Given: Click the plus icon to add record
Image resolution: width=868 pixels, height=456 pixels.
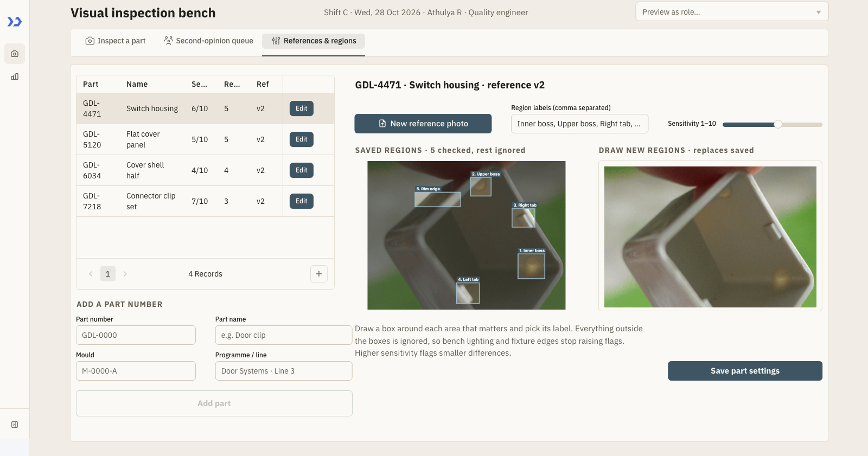Looking at the screenshot, I should pyautogui.click(x=319, y=274).
